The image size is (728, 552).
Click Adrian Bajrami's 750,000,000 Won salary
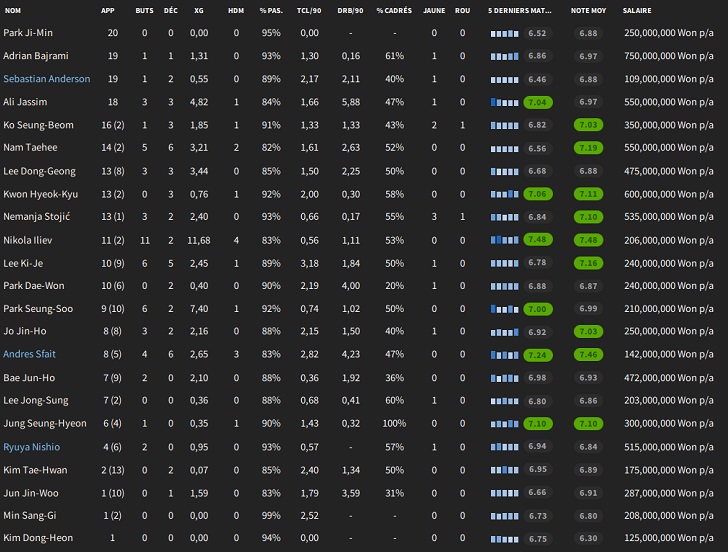pos(666,56)
